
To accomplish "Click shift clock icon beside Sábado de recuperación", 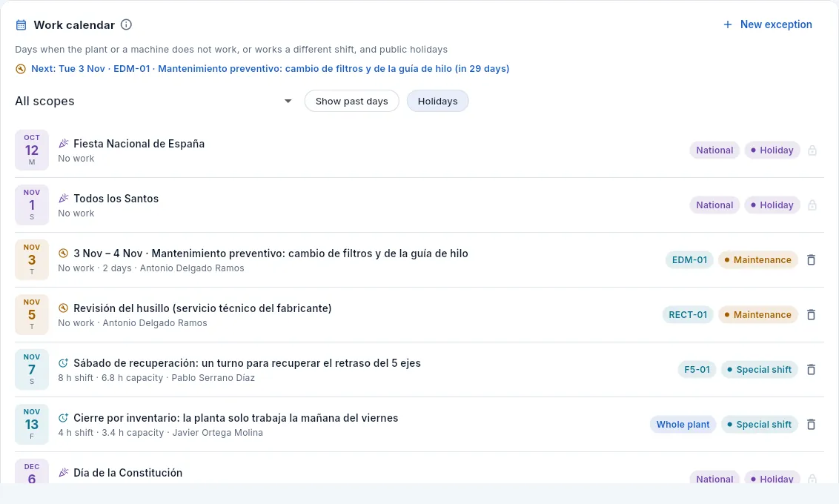I will pos(63,363).
